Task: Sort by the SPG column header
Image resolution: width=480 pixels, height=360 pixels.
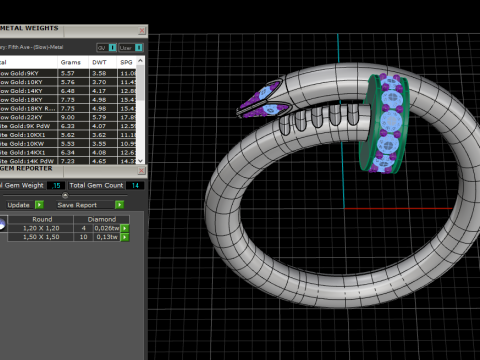Action: (126, 62)
